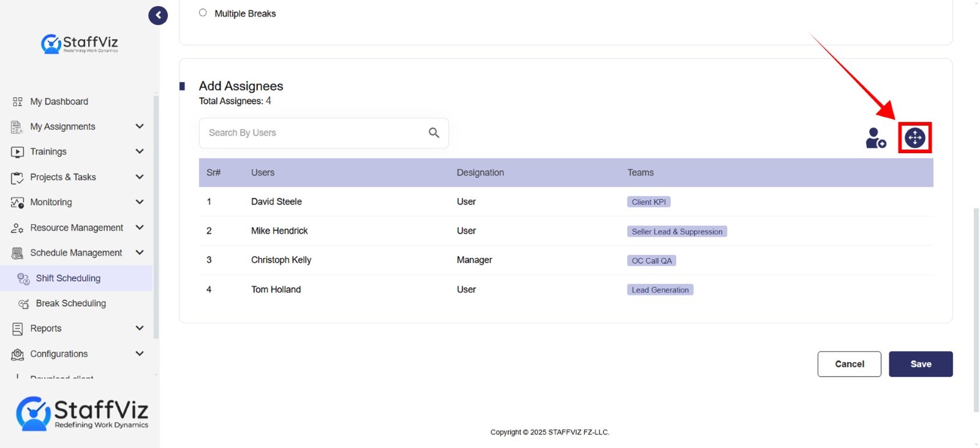
Task: Select the Mike Hendrick row name
Action: tap(279, 231)
